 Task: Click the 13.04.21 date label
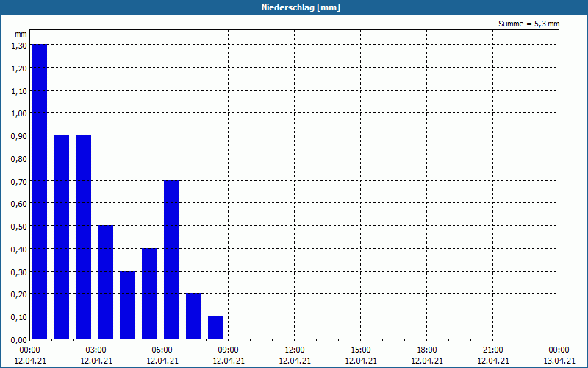click(559, 361)
